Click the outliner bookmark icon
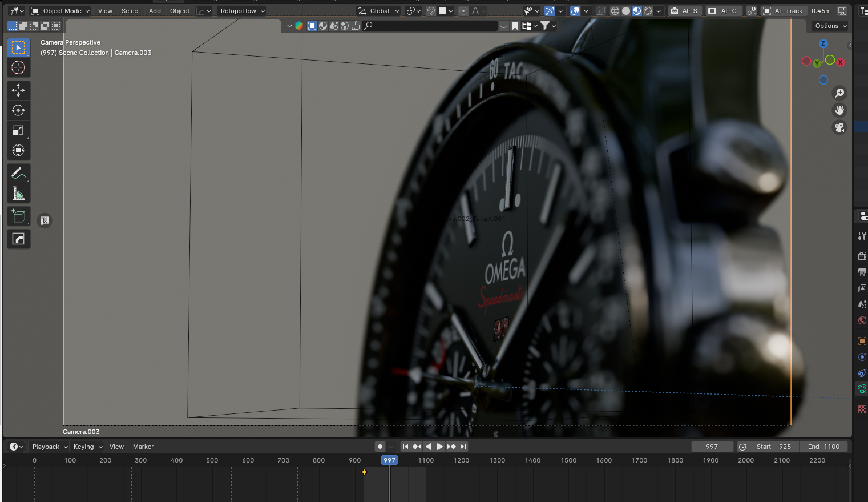Image resolution: width=868 pixels, height=502 pixels. point(515,26)
